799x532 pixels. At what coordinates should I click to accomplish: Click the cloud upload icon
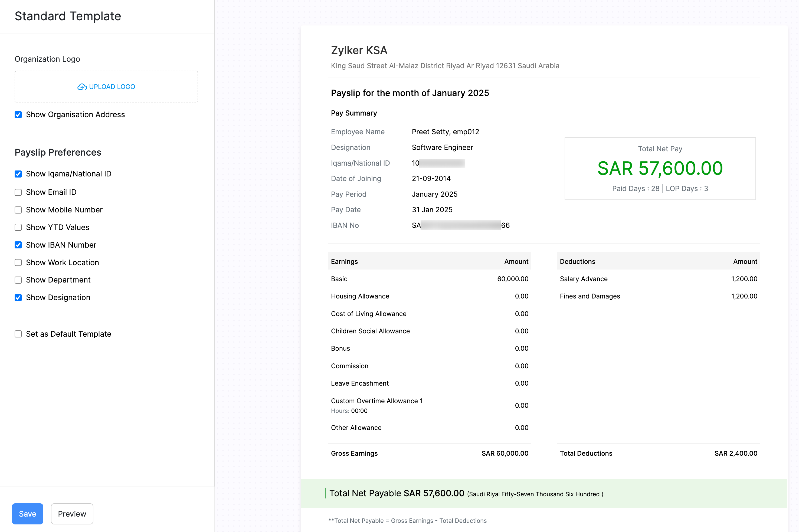(81, 87)
